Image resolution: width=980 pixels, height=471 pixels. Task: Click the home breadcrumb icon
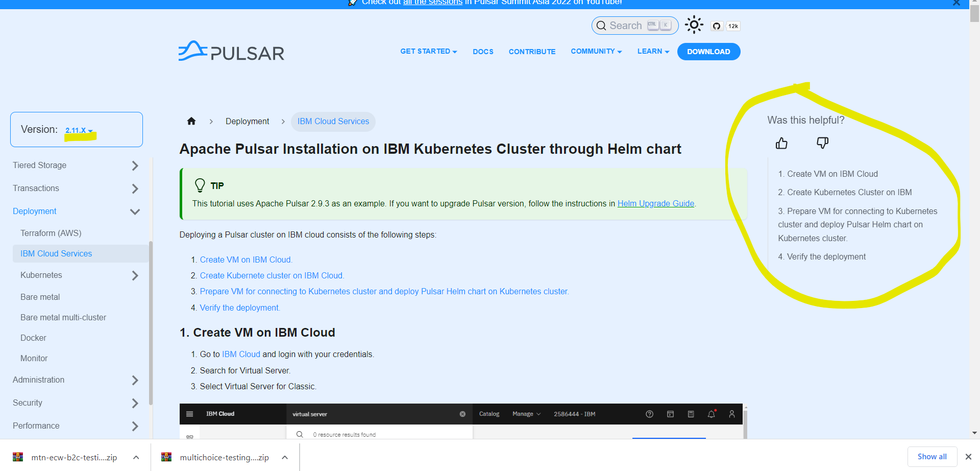pos(191,121)
